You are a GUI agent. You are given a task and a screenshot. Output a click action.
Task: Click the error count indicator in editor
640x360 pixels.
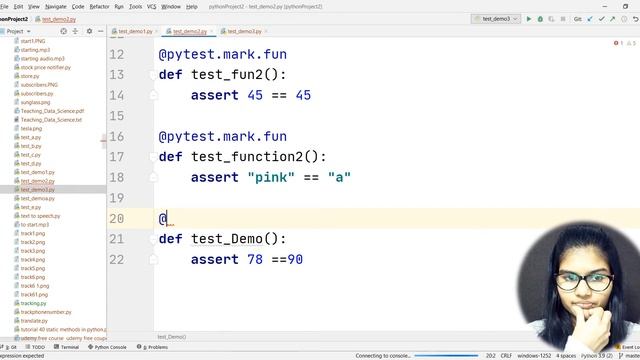618,43
